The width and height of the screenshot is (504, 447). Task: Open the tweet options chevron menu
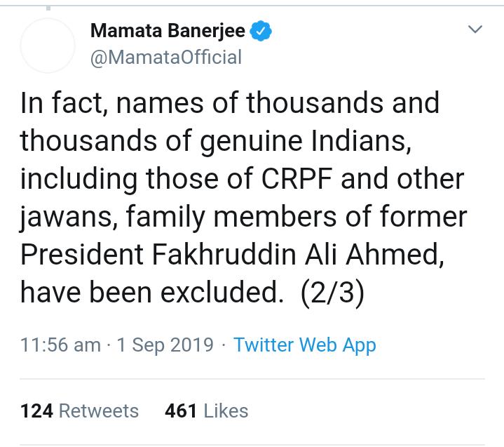[x=475, y=29]
